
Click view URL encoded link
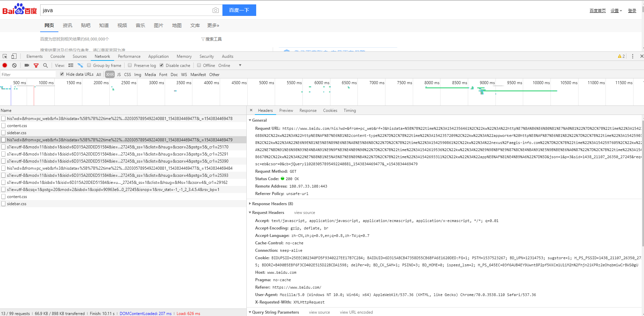coord(356,312)
